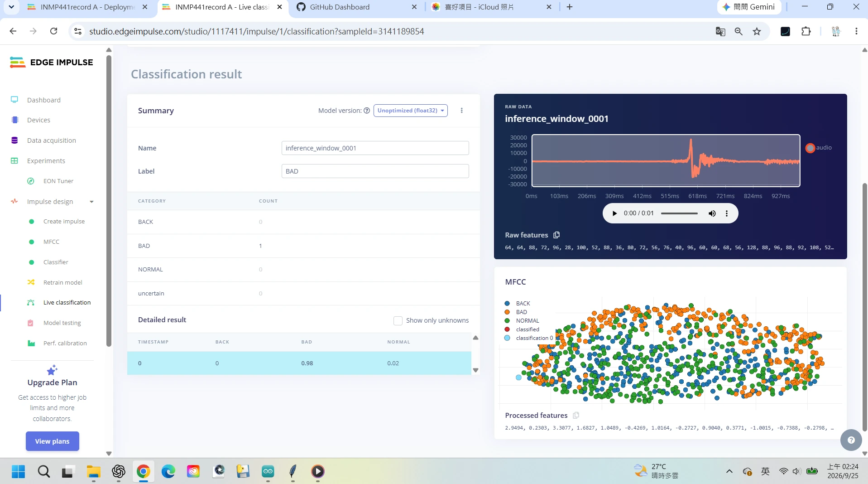
Task: Open Data acquisition in sidebar
Action: [52, 140]
